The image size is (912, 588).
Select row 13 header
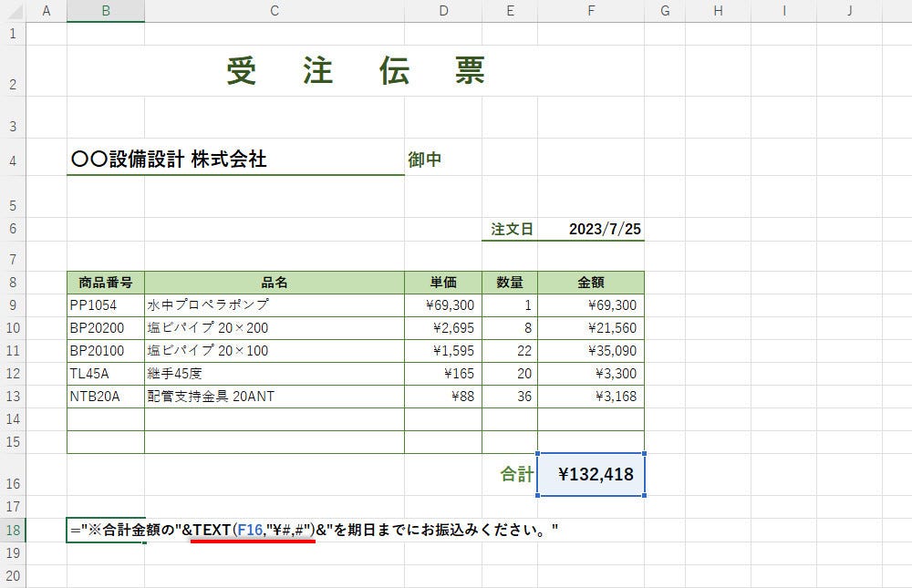(13, 397)
